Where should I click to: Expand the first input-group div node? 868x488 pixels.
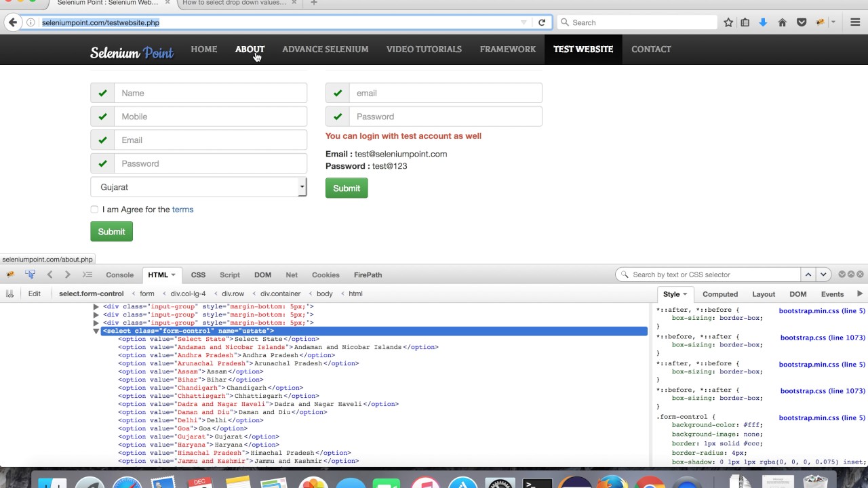tap(96, 306)
